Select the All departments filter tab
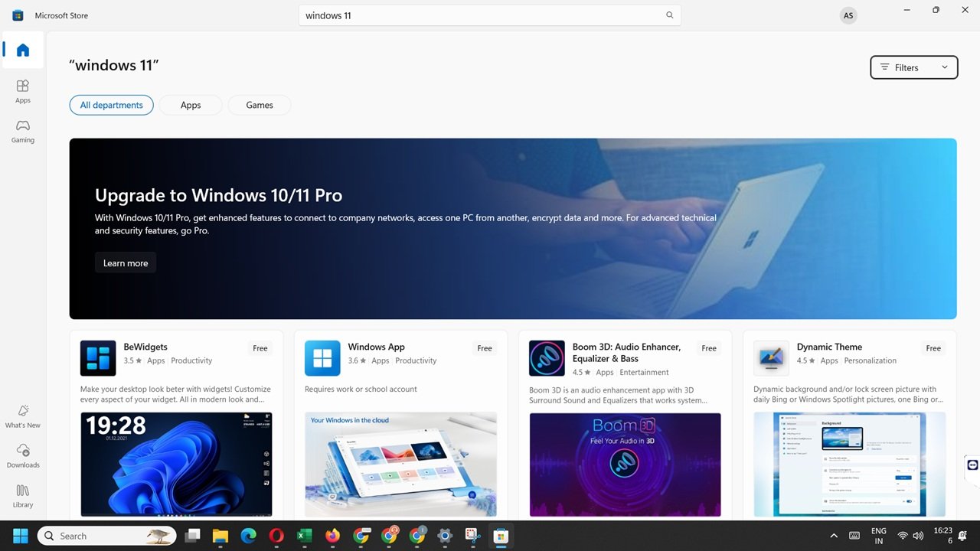980x551 pixels. 112,105
